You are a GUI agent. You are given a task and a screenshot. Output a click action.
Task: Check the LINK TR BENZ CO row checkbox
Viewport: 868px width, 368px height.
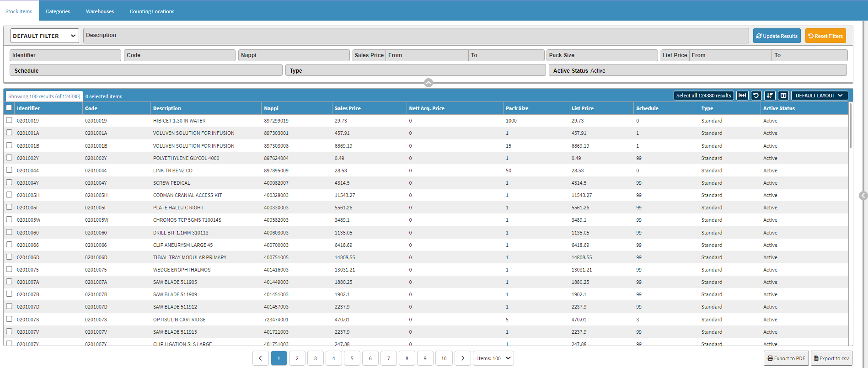click(x=9, y=170)
